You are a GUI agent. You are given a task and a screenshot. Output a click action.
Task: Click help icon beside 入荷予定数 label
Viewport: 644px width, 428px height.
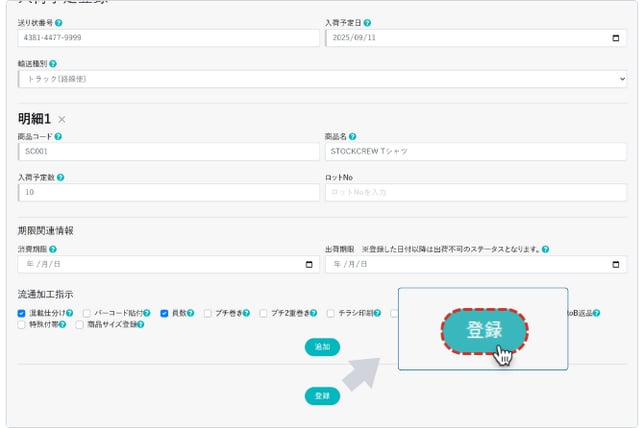(60, 177)
